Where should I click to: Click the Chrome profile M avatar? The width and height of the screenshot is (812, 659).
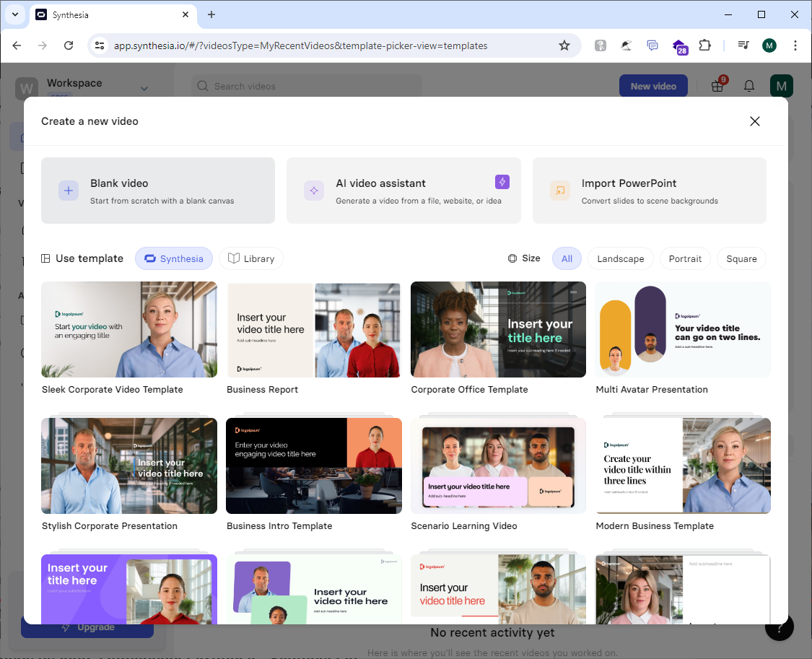tap(769, 45)
